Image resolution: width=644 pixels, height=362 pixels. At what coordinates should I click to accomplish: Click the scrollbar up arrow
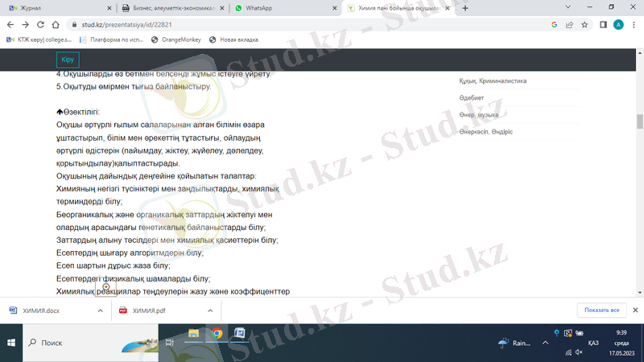click(639, 53)
